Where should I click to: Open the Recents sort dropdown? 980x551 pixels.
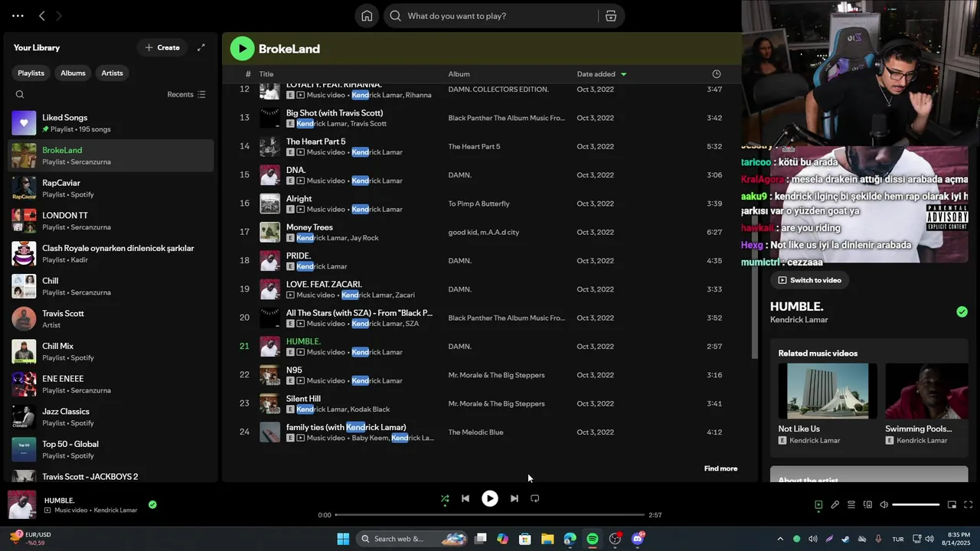click(186, 95)
